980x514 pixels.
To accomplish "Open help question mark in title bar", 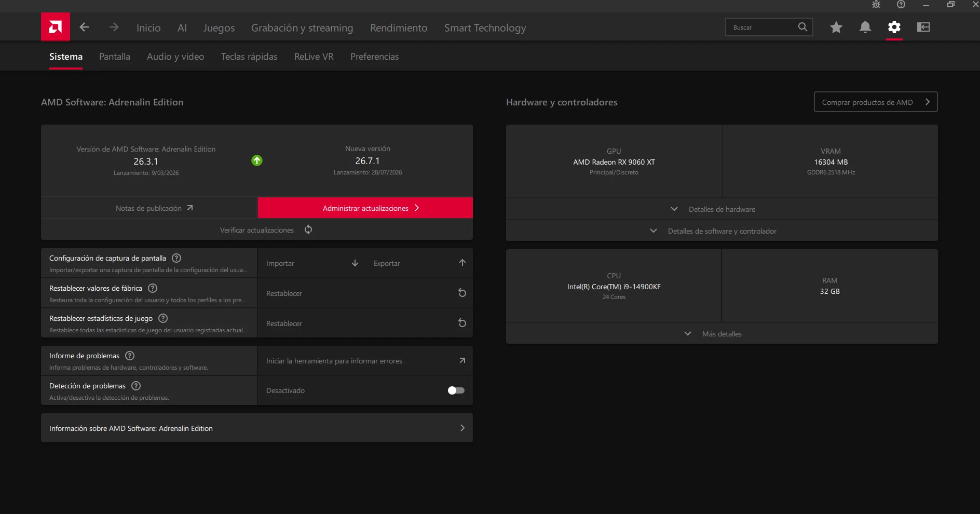I will click(x=901, y=5).
